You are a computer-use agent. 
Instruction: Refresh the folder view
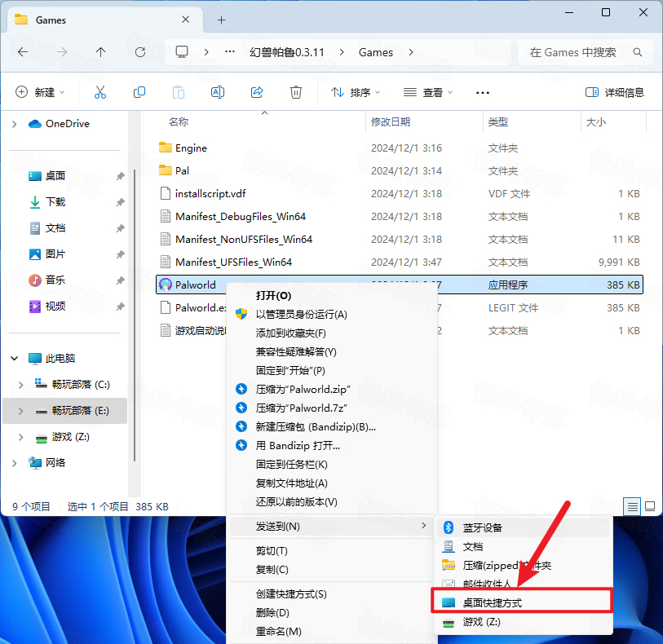[x=140, y=52]
